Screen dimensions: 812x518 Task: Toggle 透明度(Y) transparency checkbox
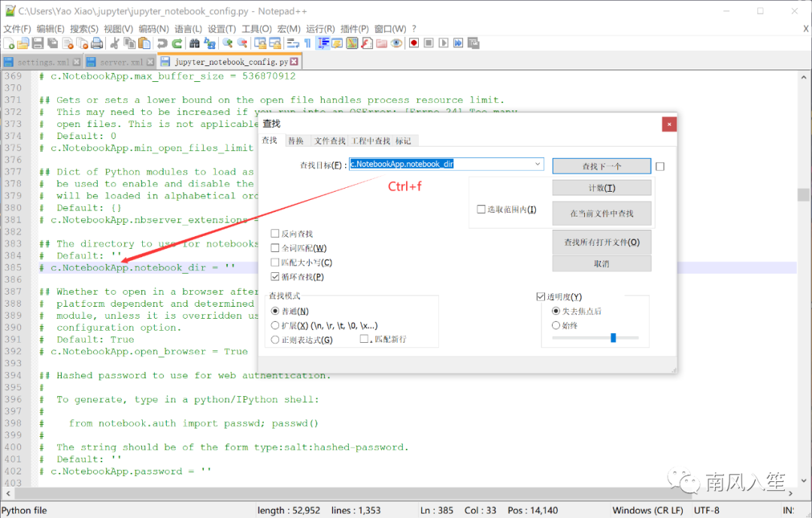click(541, 297)
